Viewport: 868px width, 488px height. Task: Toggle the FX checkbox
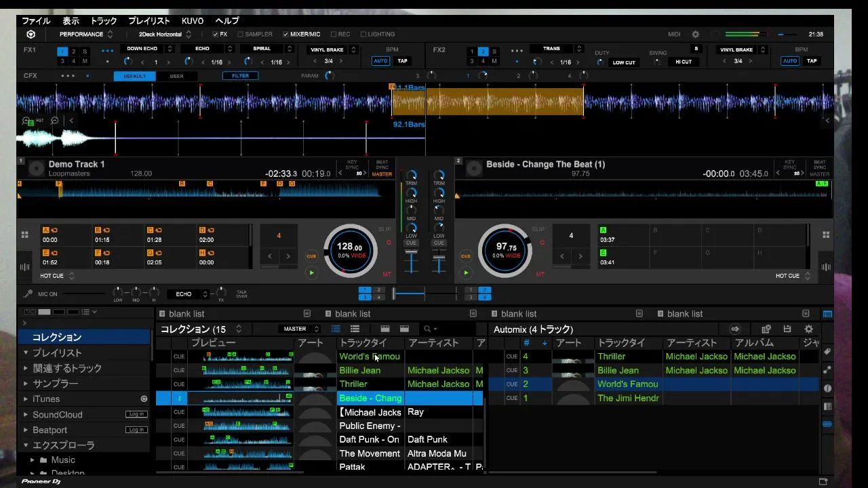[x=216, y=35]
